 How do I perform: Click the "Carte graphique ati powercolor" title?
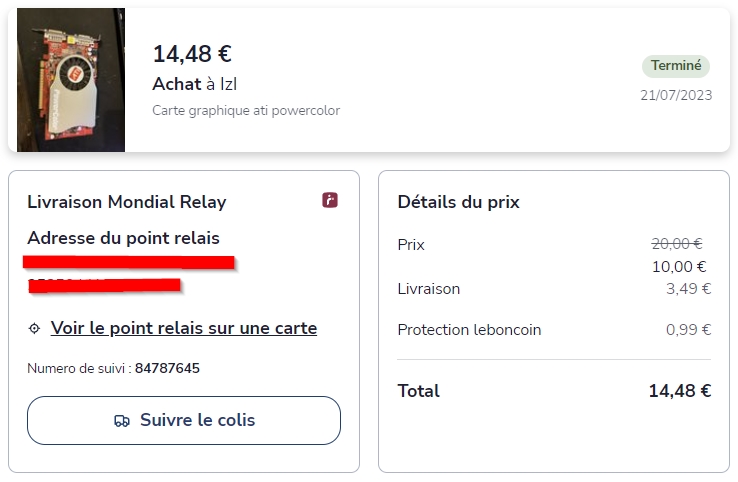click(246, 110)
